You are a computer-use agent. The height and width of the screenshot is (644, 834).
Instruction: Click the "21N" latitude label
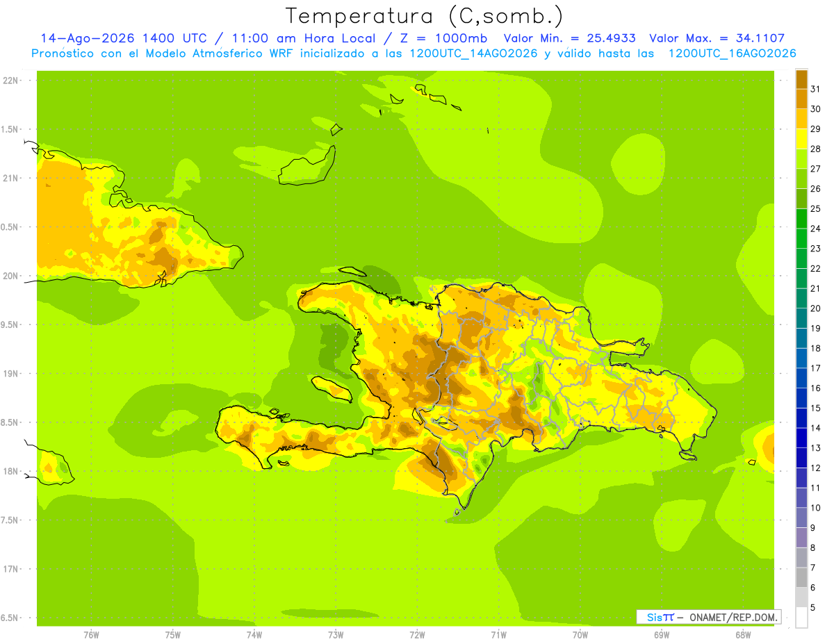10,178
